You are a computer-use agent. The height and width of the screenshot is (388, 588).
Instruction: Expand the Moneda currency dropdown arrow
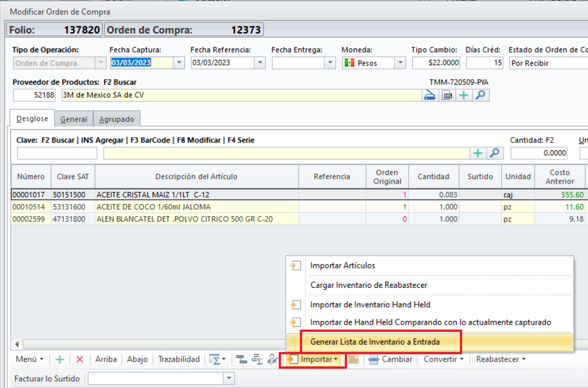[400, 63]
